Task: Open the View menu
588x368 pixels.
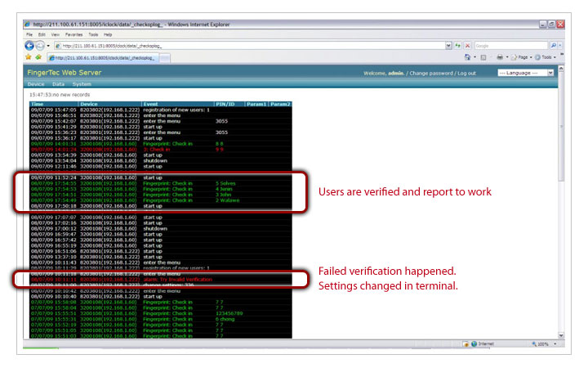Action: 56,34
